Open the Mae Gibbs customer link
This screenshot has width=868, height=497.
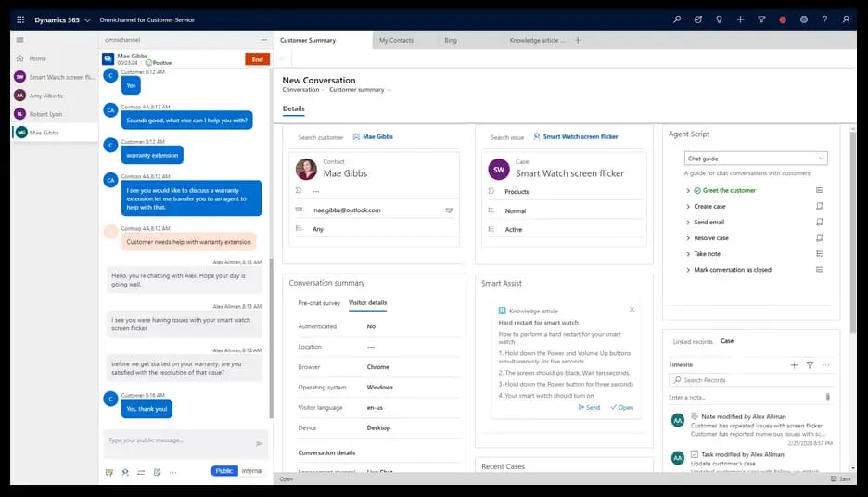[377, 136]
